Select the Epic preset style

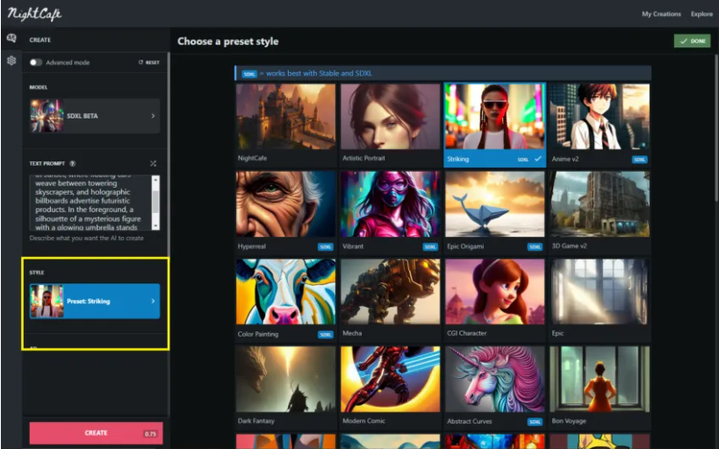(x=599, y=300)
